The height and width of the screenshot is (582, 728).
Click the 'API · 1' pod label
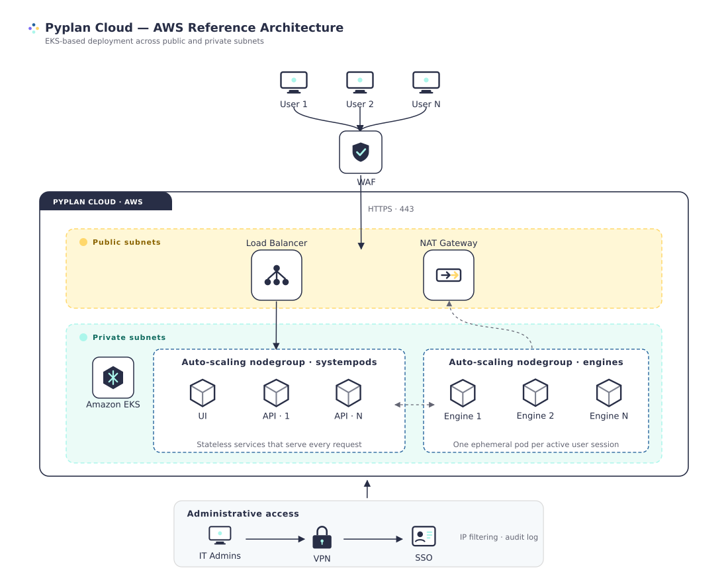(276, 416)
